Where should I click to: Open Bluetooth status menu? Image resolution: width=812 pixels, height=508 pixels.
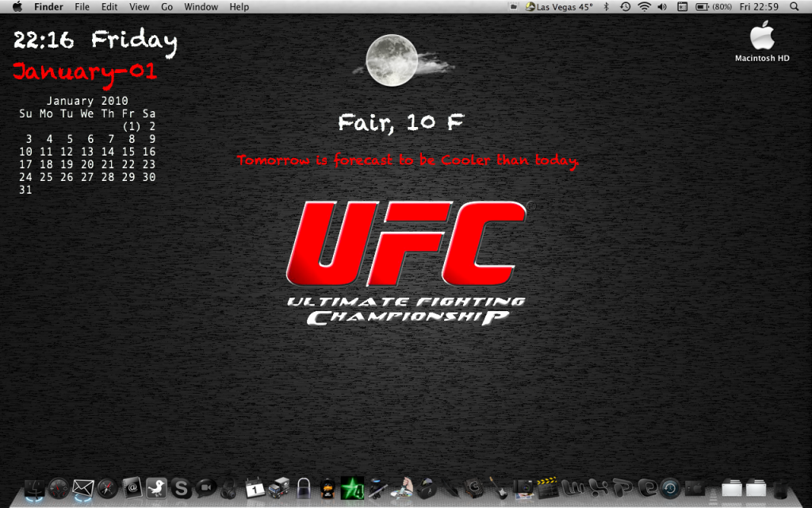pos(607,6)
